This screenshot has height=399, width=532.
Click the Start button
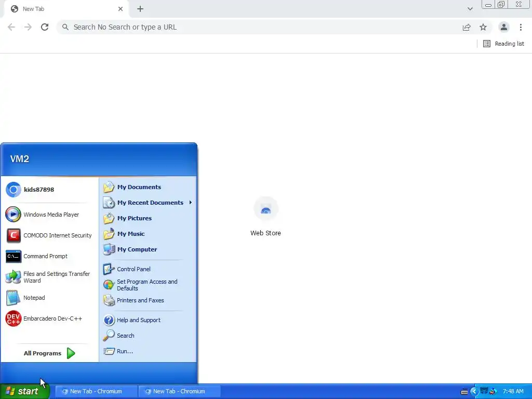pos(25,391)
